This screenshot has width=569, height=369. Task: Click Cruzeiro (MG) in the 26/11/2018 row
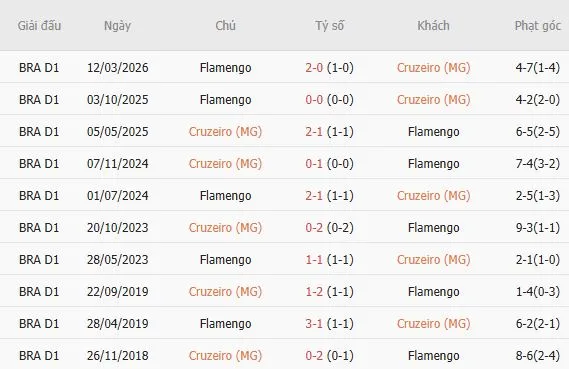[225, 356]
